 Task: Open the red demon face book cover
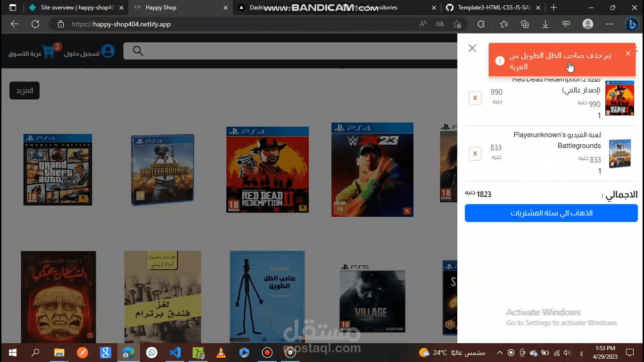tap(58, 297)
